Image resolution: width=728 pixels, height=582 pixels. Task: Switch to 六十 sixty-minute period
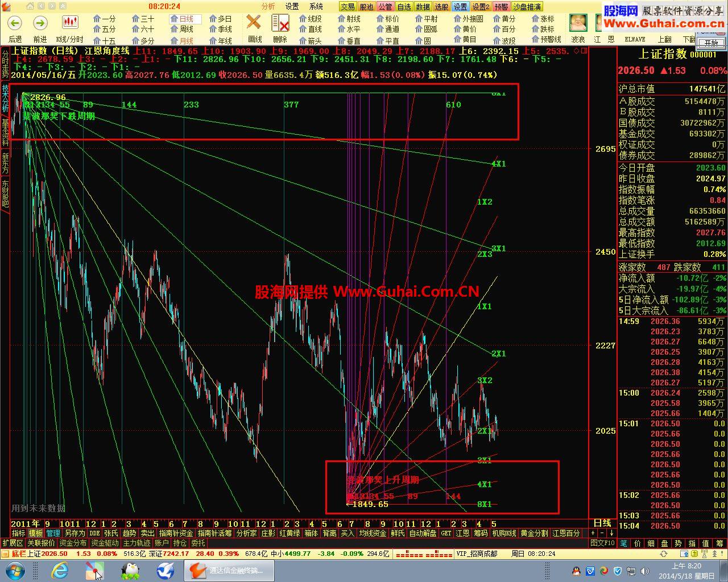(x=143, y=29)
